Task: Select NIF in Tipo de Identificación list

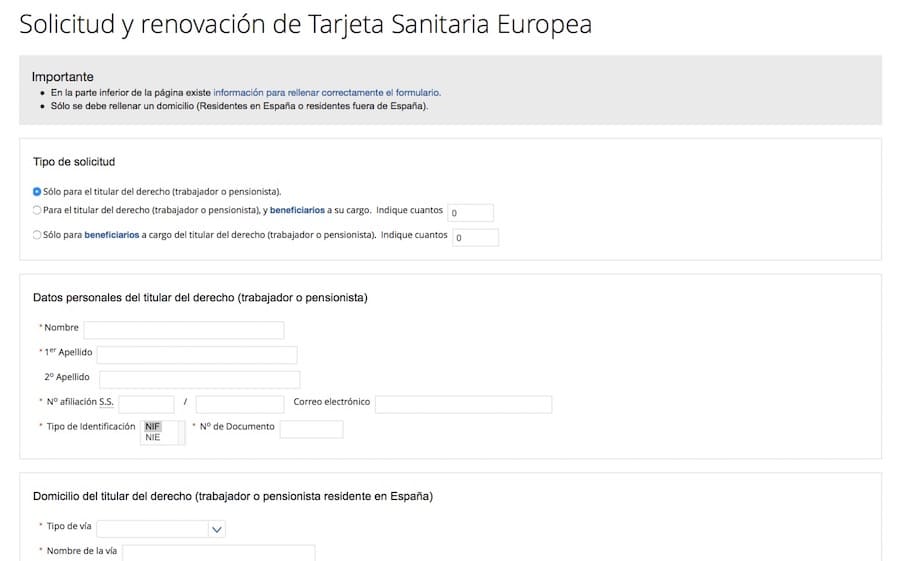Action: coord(153,426)
